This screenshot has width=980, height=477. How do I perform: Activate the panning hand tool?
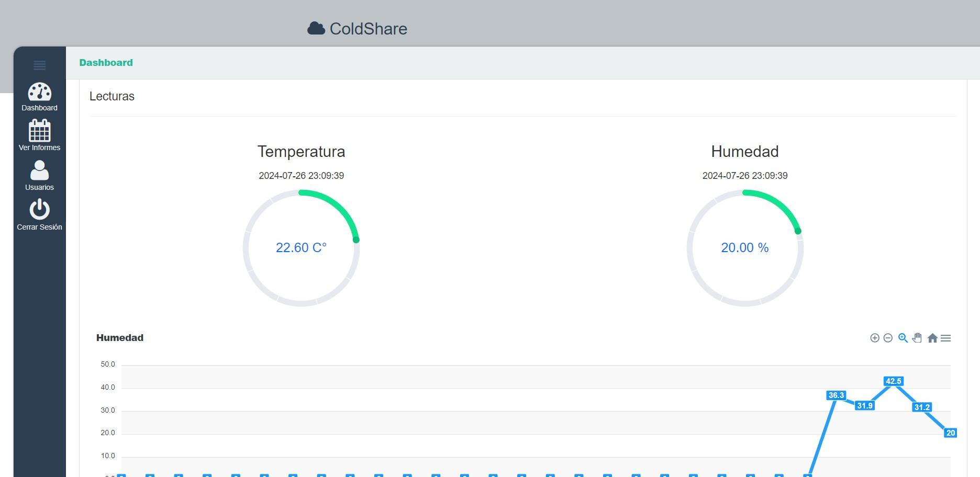917,338
